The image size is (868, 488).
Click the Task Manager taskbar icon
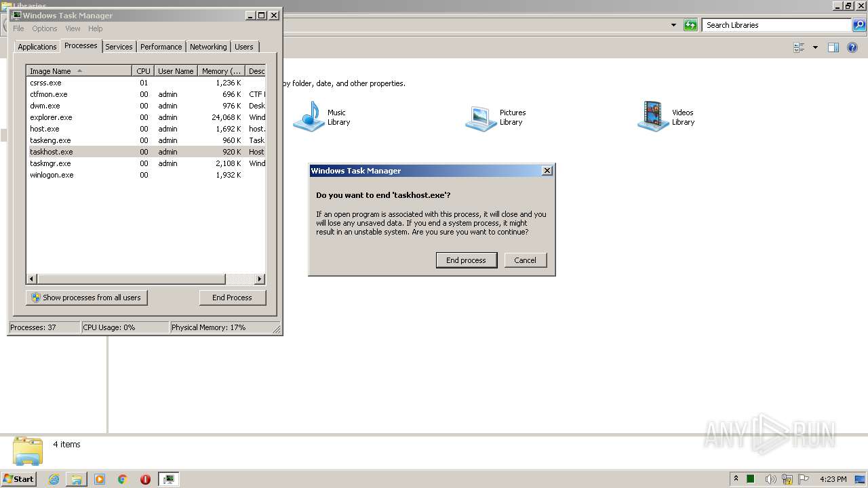click(x=169, y=479)
